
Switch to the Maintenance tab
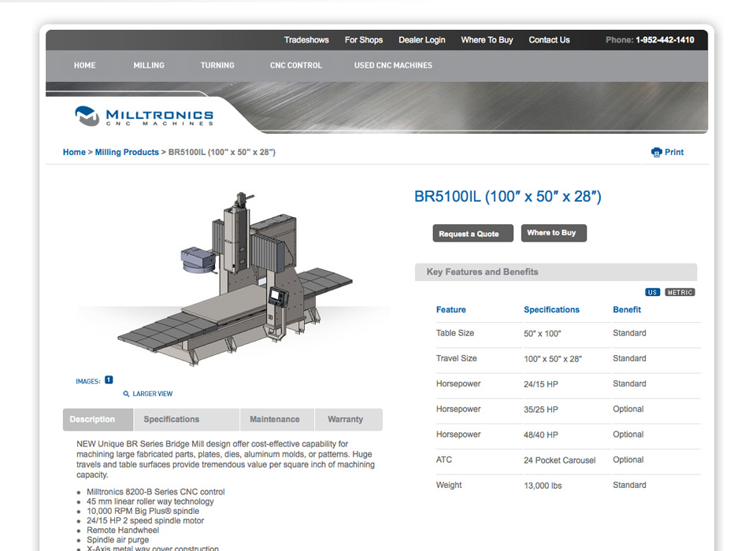[277, 420]
